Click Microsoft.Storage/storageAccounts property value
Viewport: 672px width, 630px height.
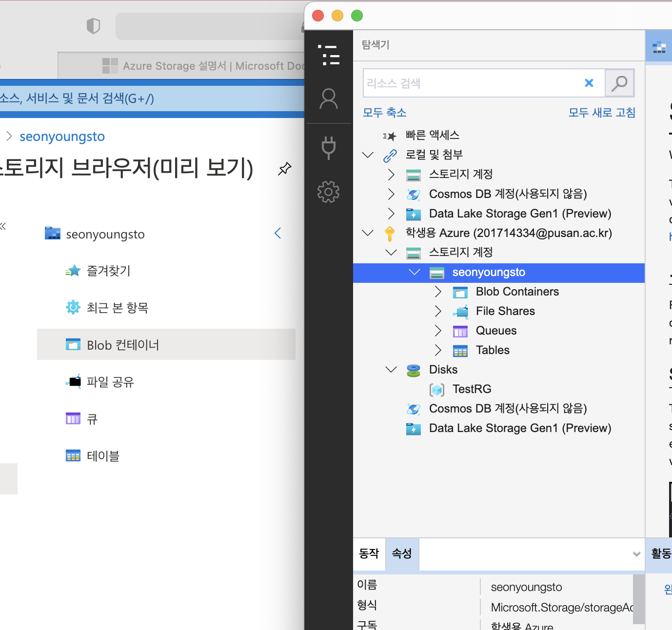[x=562, y=608]
